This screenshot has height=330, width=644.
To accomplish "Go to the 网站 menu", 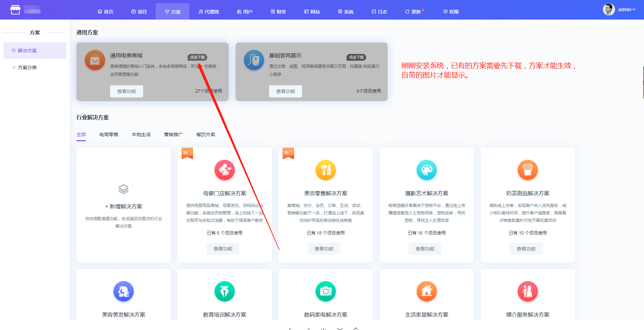I will tap(312, 12).
